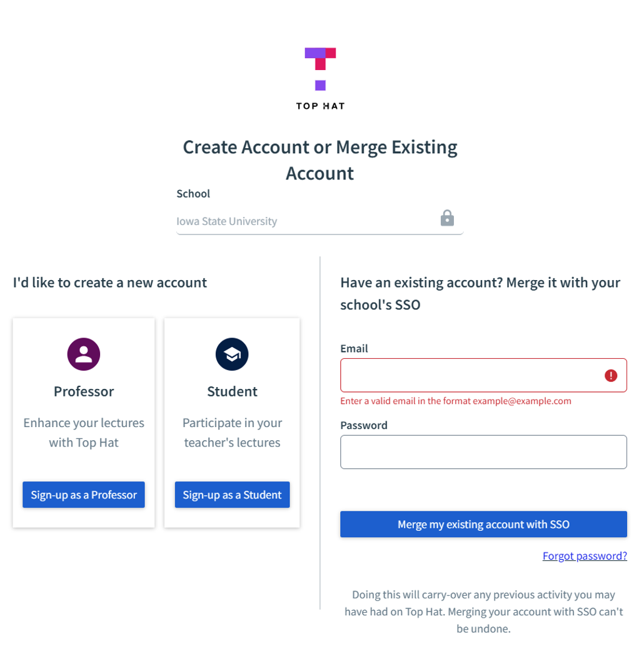The width and height of the screenshot is (644, 649).
Task: Click "Iowa State University" in the School field
Action: click(227, 221)
